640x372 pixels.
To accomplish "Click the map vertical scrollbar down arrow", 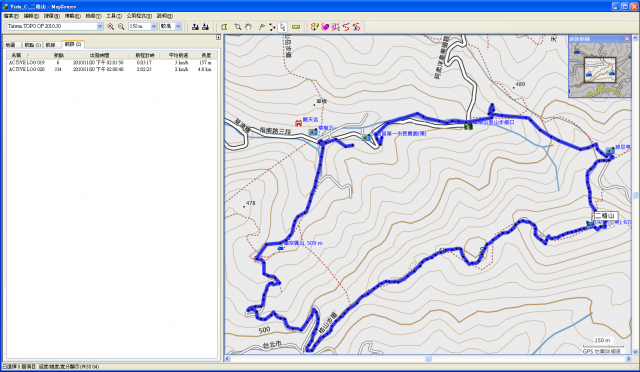I will click(635, 352).
